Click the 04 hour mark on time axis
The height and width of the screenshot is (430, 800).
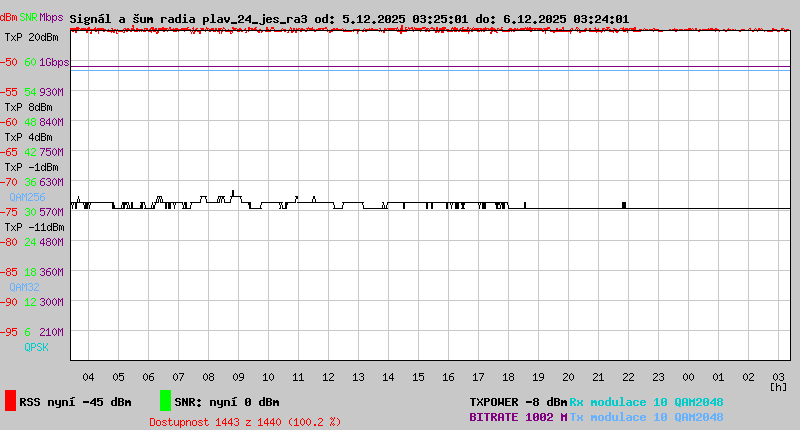point(88,377)
